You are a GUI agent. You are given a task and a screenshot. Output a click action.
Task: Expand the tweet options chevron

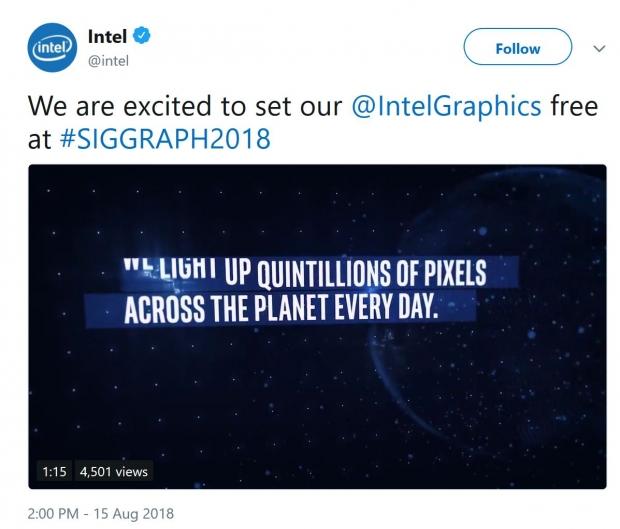click(x=599, y=48)
